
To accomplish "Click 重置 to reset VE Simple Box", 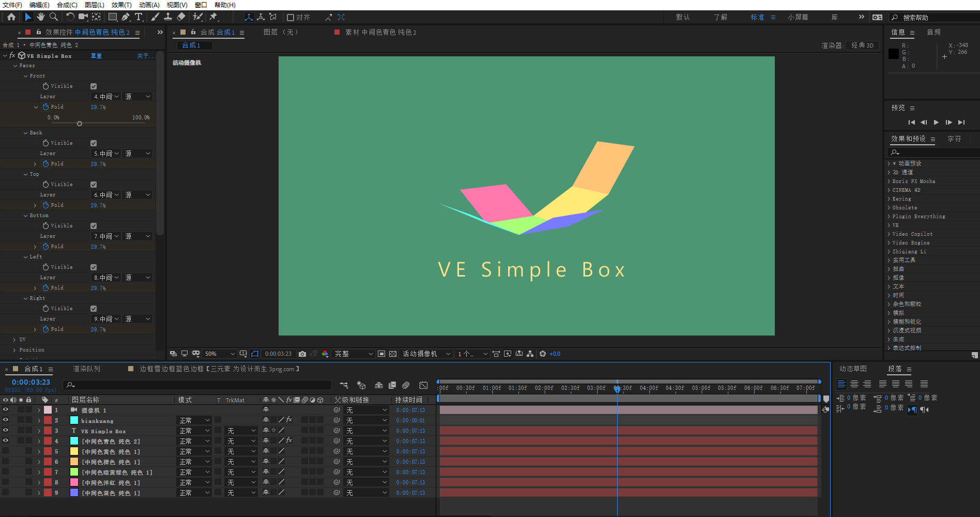I will tap(96, 55).
